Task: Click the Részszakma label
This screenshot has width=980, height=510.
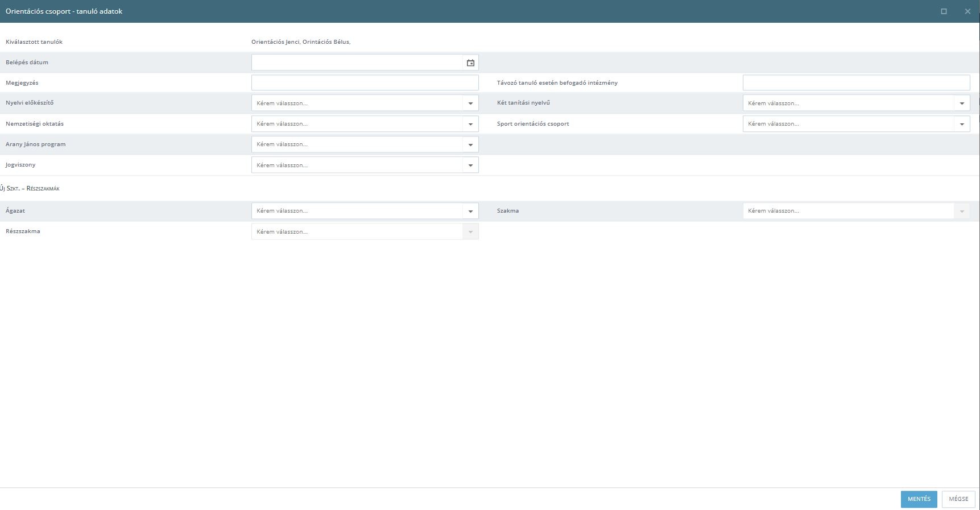Action: [23, 231]
